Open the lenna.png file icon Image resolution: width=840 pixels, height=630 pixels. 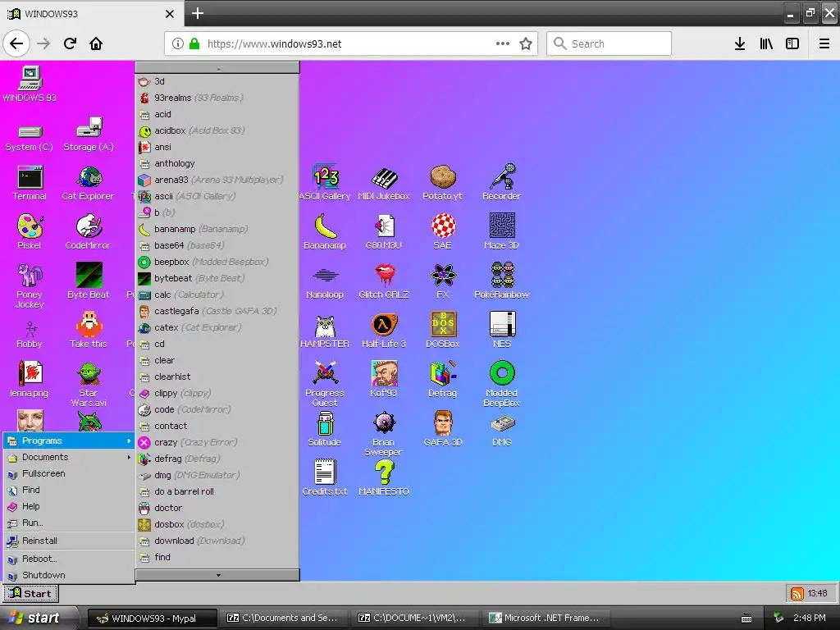coord(30,379)
